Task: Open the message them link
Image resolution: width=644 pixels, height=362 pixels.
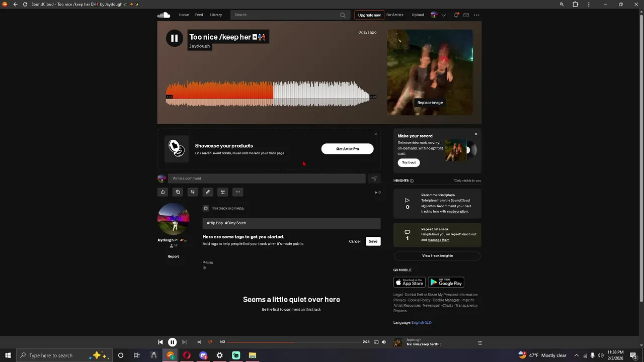Action: click(x=439, y=240)
